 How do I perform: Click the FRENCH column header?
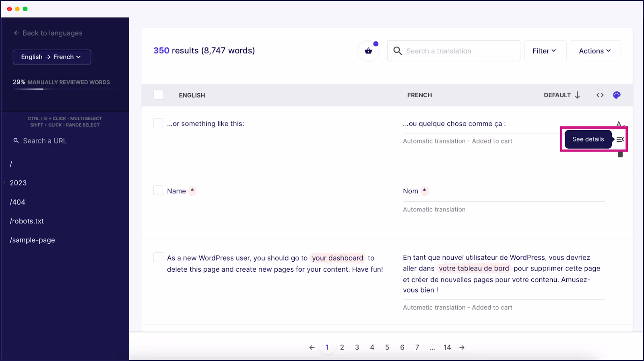pos(419,95)
